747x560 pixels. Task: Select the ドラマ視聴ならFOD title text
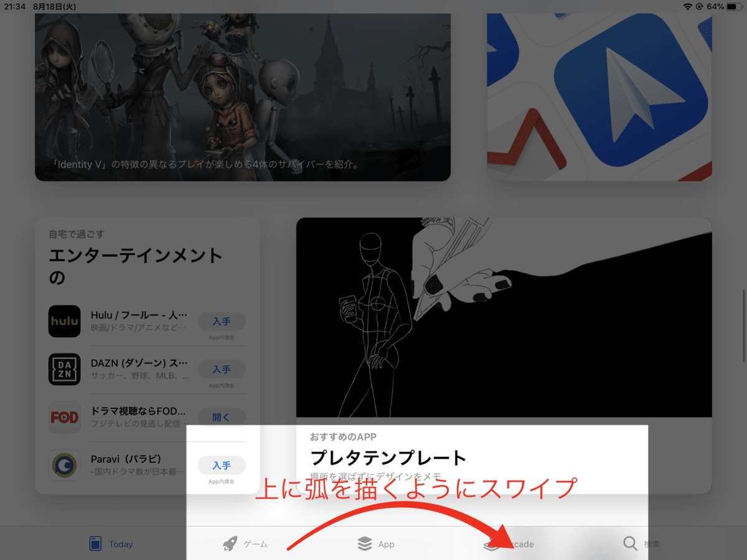138,411
